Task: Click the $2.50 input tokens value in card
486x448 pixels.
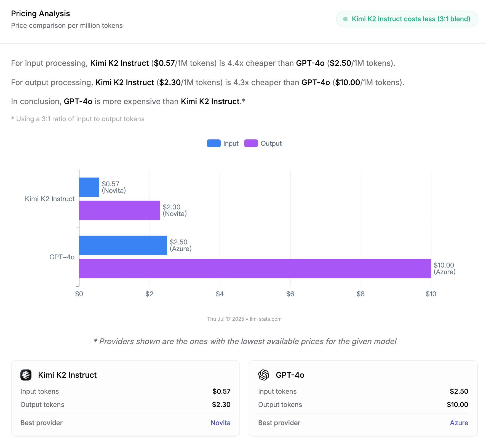Action: point(459,391)
